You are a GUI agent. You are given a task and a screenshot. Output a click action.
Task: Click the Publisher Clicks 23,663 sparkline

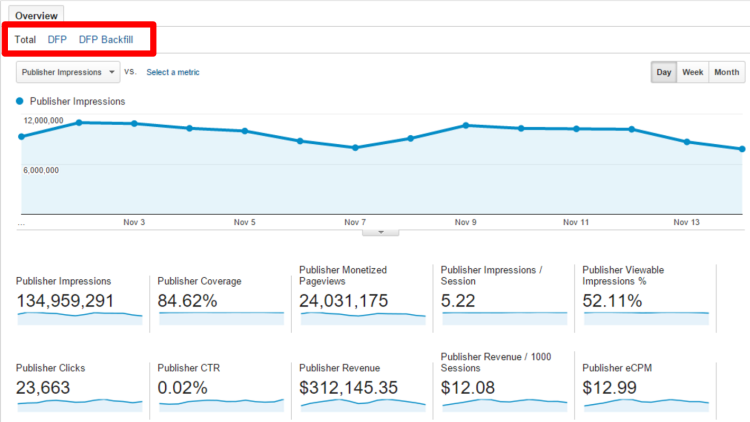78,403
